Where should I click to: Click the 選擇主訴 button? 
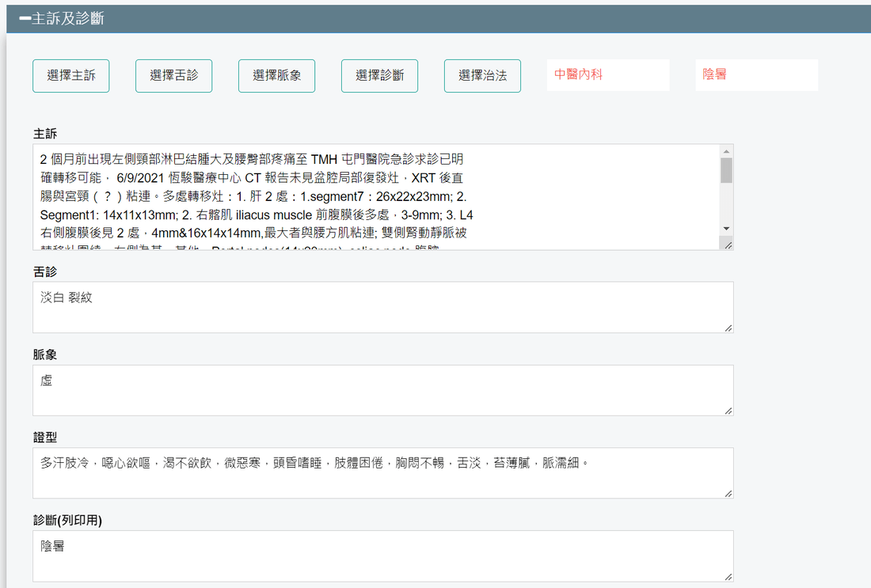(x=71, y=76)
